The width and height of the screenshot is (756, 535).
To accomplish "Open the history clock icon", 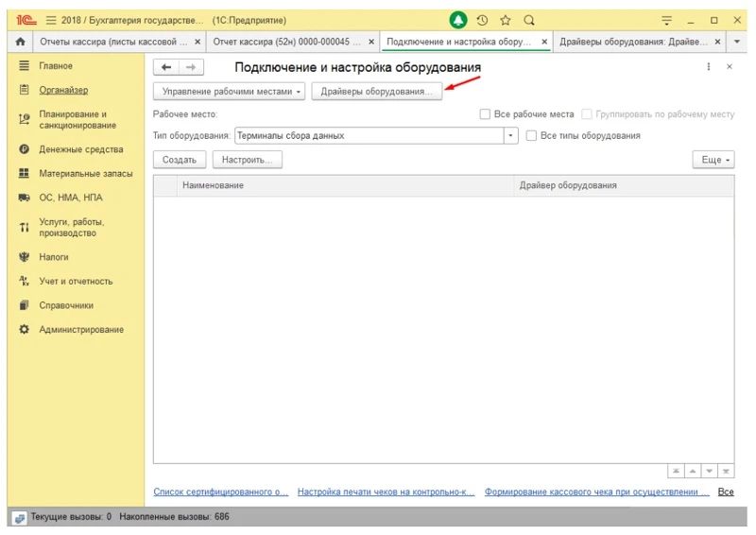I will tap(482, 20).
